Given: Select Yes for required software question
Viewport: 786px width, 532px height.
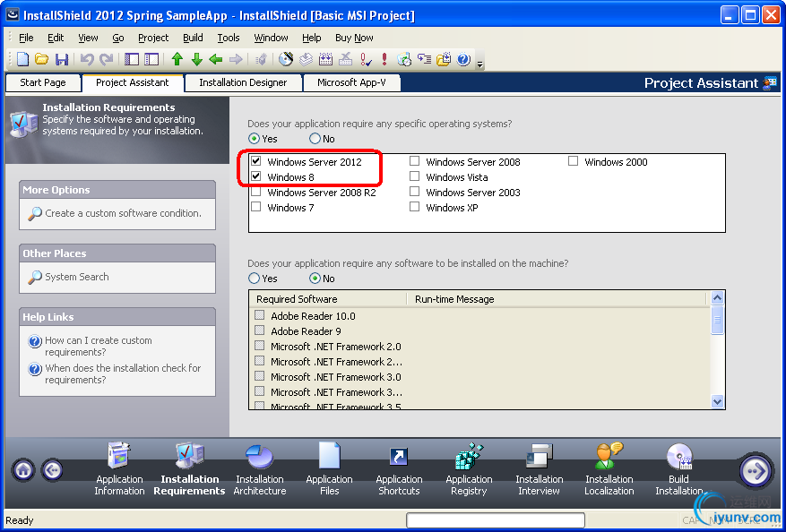Looking at the screenshot, I should pyautogui.click(x=255, y=278).
